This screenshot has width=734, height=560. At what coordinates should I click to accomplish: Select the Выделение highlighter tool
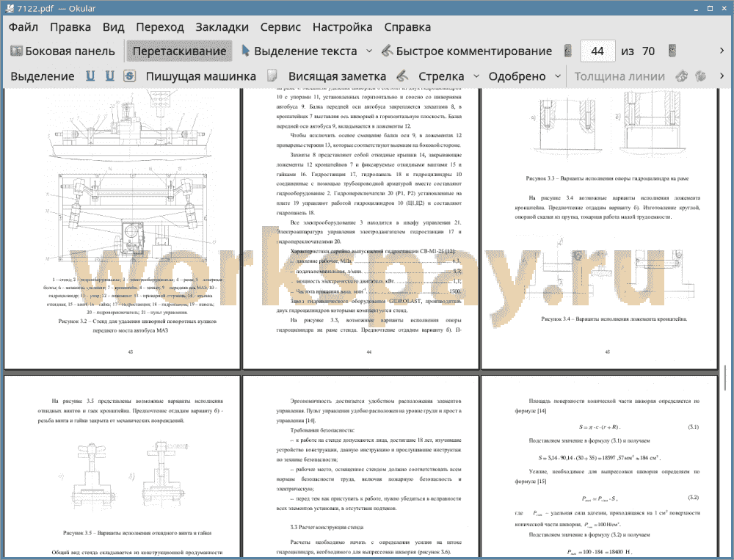coord(43,76)
